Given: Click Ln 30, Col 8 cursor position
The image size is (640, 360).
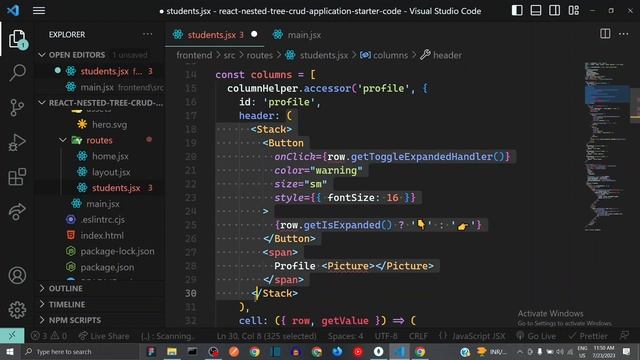Looking at the screenshot, I should click(x=267, y=336).
